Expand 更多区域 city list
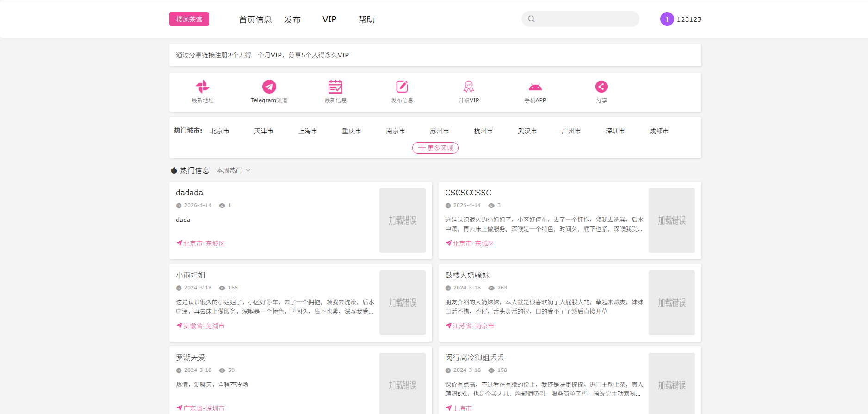The width and height of the screenshot is (868, 414). coord(435,148)
